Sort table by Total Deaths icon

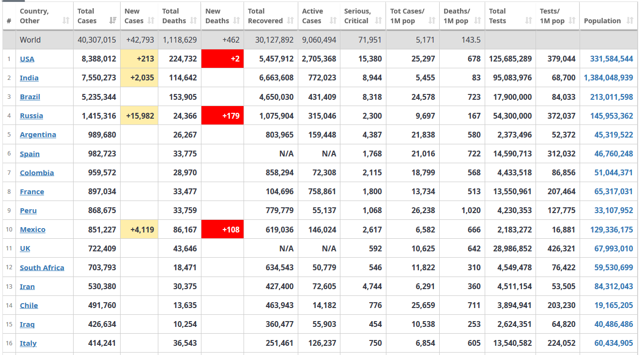[194, 21]
